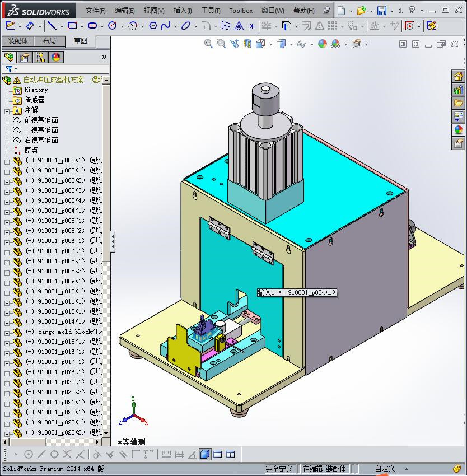Pick the Spline tool
The image size is (467, 476).
point(166,26)
